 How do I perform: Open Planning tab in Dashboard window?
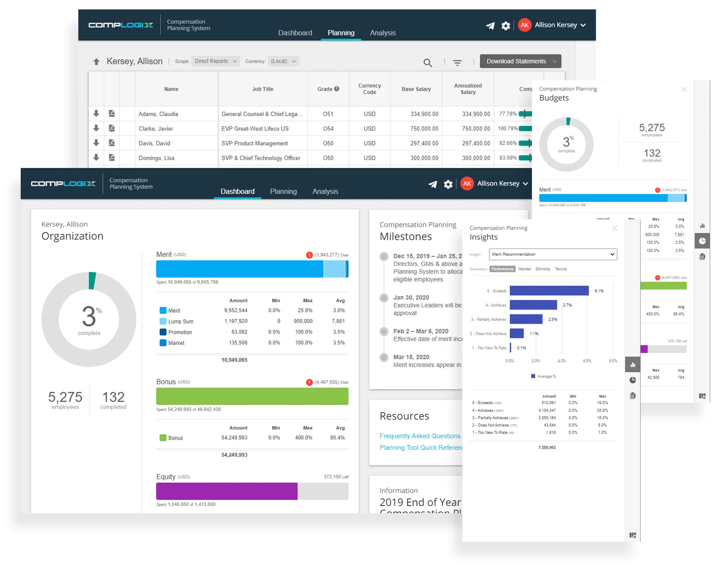283,191
